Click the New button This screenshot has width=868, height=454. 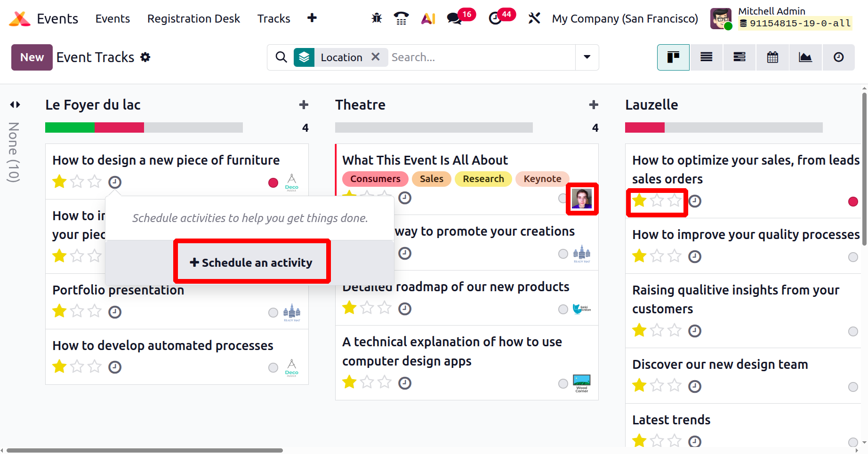click(32, 57)
